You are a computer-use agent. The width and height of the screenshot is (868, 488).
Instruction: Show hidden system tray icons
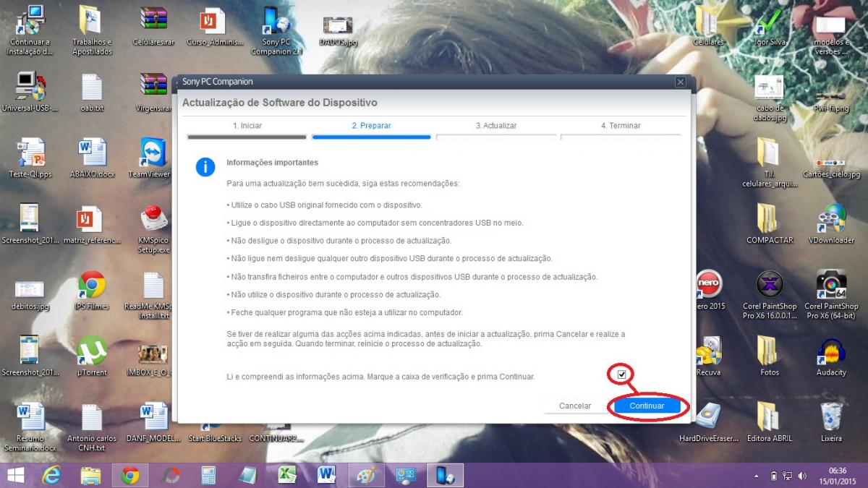757,476
